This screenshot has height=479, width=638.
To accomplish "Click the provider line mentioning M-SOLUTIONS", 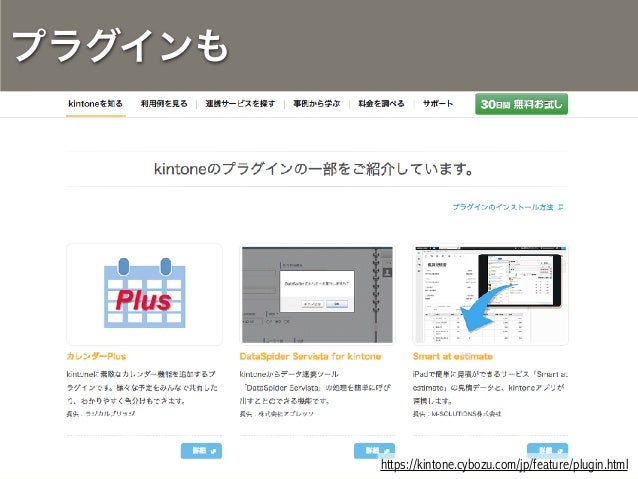I will click(457, 414).
